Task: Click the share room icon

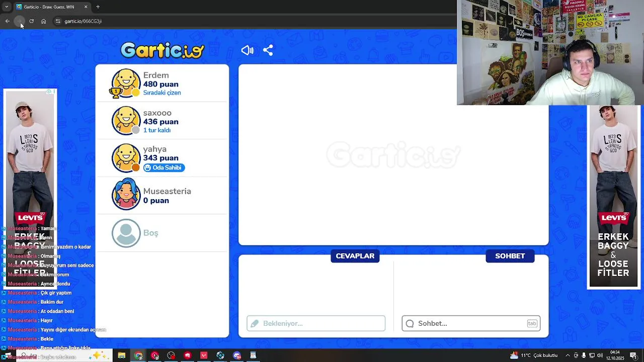Action: click(268, 50)
